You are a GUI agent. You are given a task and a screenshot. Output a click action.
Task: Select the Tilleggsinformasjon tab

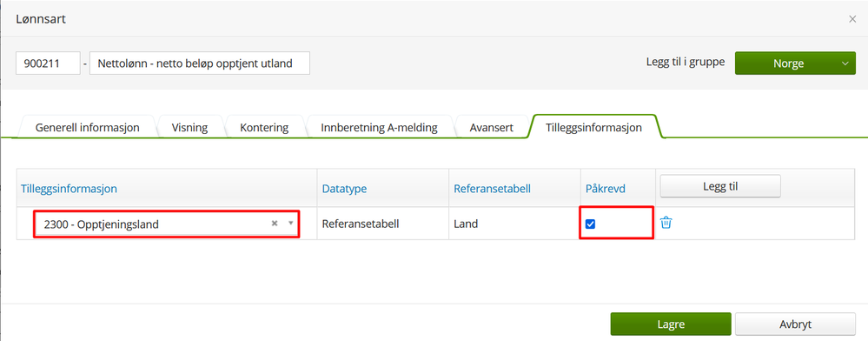pos(593,128)
